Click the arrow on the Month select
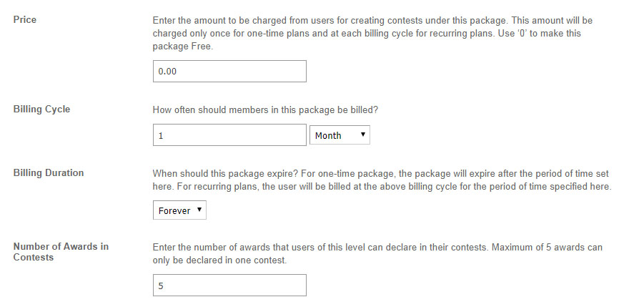Screen dimensions: 644x307 (362, 135)
